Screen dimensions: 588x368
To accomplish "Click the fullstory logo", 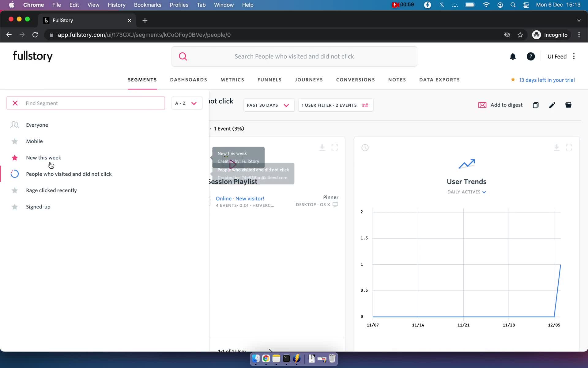I will coord(33,56).
